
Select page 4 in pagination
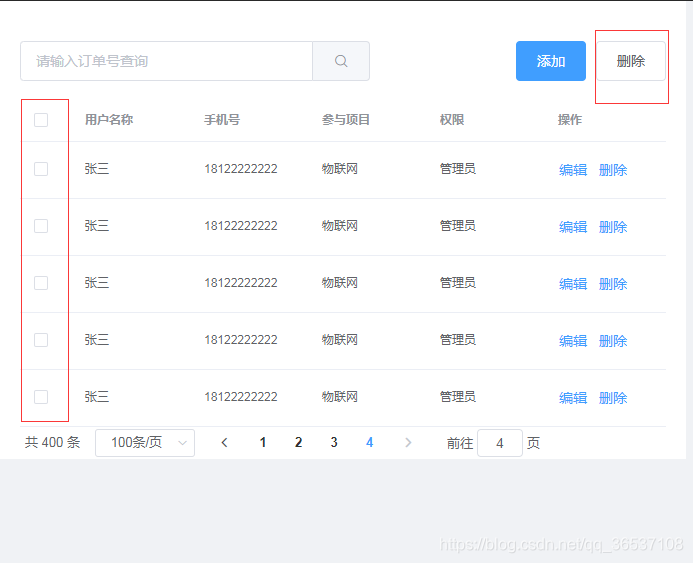click(x=369, y=442)
